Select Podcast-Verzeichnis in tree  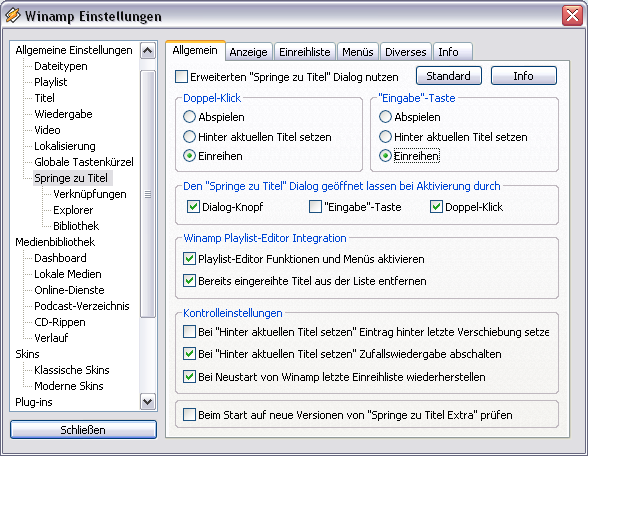[82, 306]
